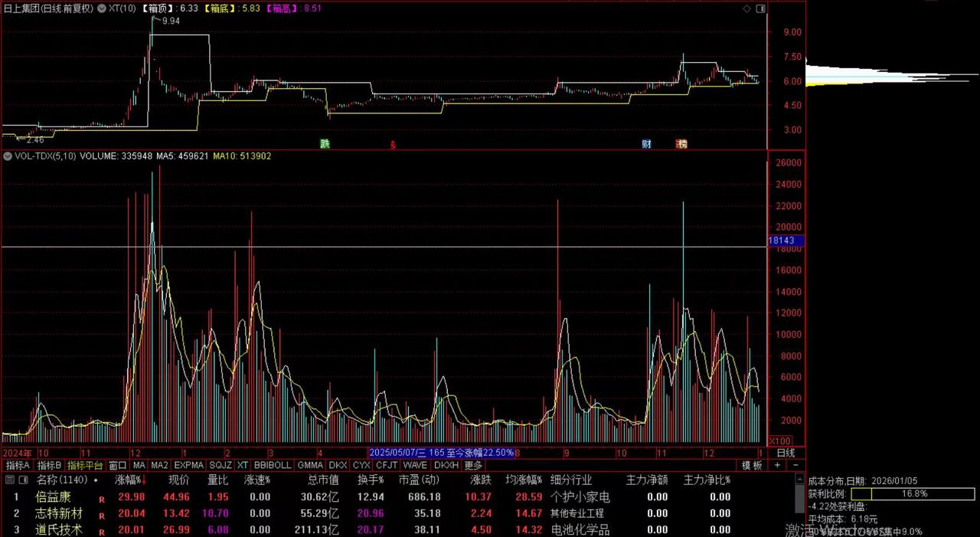
Task: Open the XT(10) indicator circle arrow dropdown
Action: tap(103, 8)
